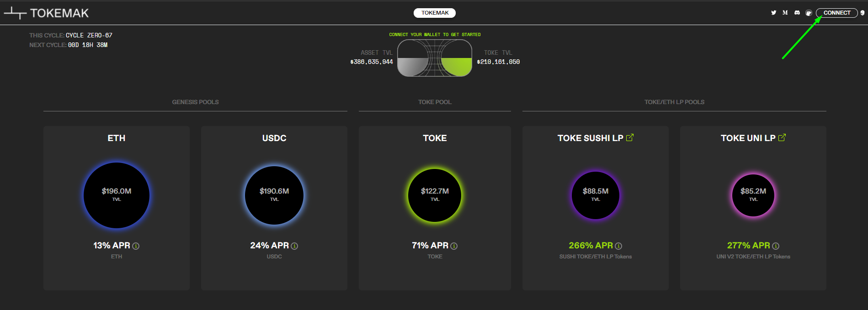Click 'Connect your wallet to get started' text
The image size is (868, 310).
(435, 35)
